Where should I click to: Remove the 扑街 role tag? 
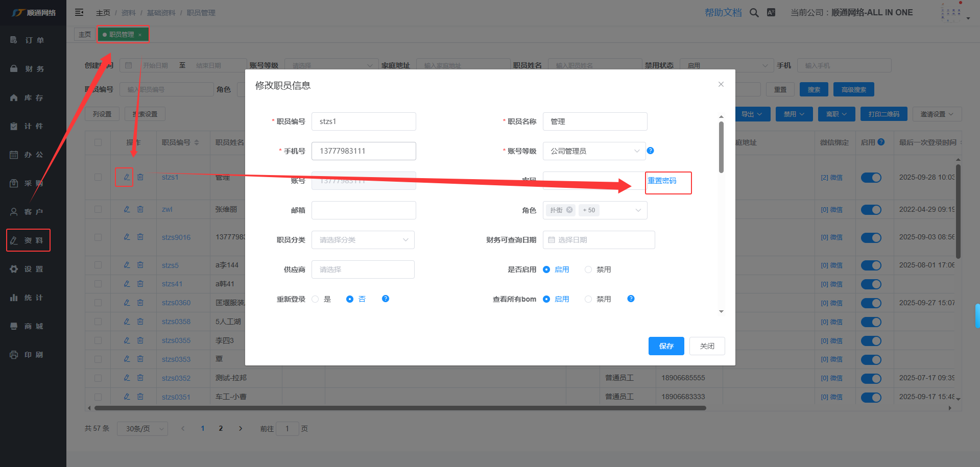click(x=569, y=210)
